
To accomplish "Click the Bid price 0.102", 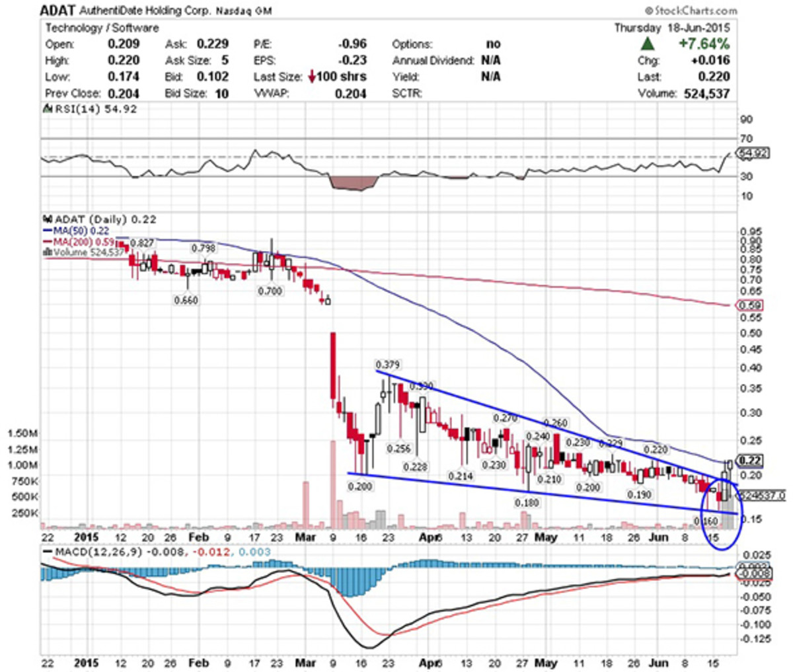I will tap(213, 77).
